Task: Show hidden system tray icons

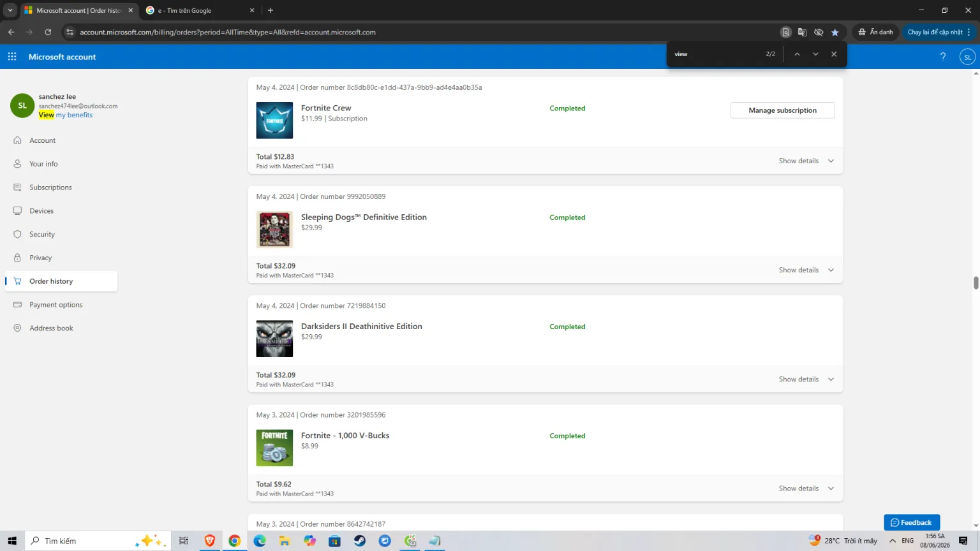Action: coord(893,541)
